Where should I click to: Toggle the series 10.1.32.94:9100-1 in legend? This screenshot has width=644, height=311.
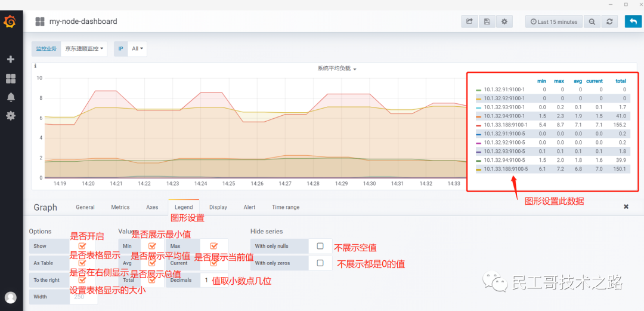pos(504,116)
